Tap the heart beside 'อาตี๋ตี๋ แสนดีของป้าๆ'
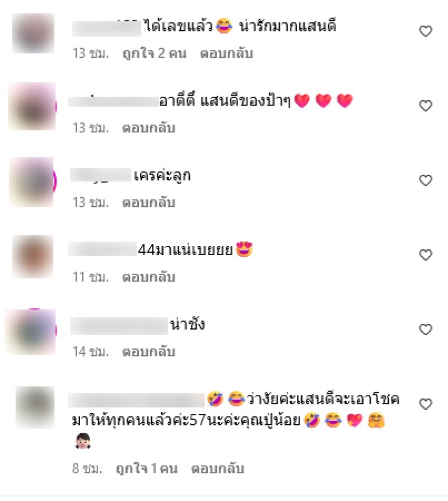448x501 pixels. tap(426, 105)
